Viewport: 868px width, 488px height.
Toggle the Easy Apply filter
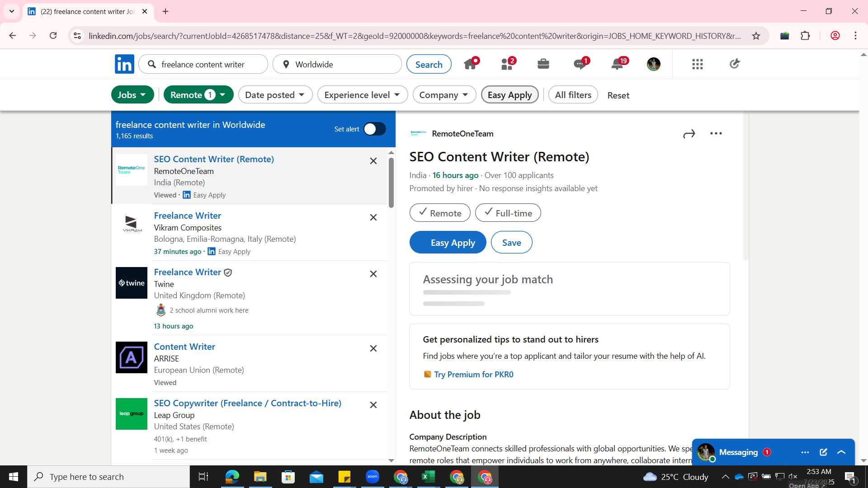509,95
